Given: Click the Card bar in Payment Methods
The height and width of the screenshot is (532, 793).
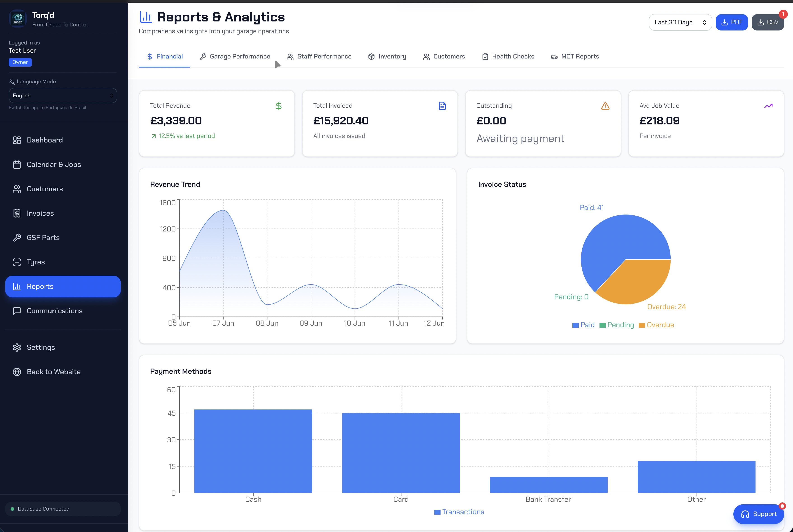Looking at the screenshot, I should click(x=401, y=453).
